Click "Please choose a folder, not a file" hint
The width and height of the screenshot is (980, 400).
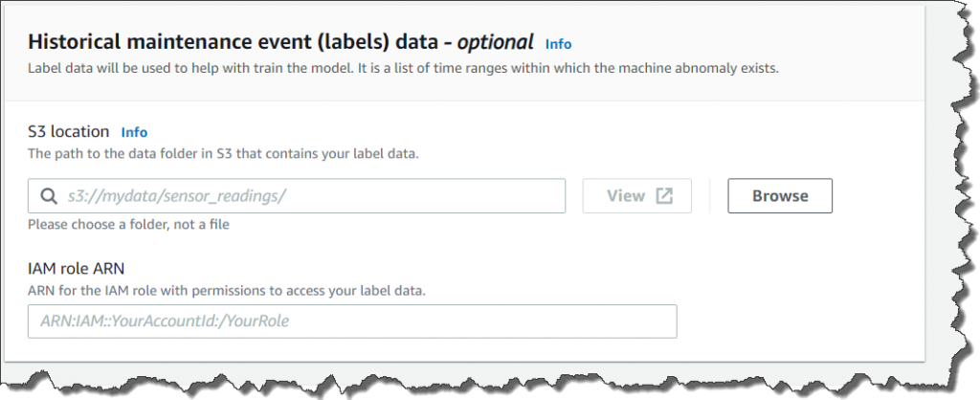[128, 225]
